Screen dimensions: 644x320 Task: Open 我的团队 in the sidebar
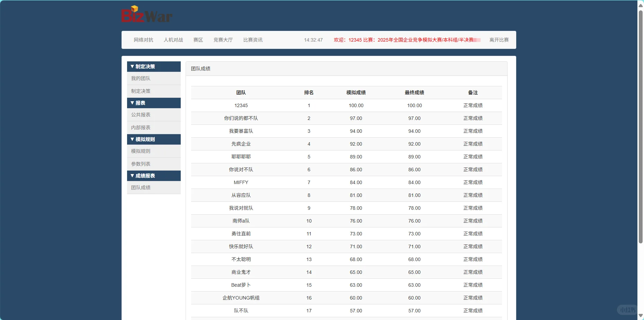tap(141, 78)
